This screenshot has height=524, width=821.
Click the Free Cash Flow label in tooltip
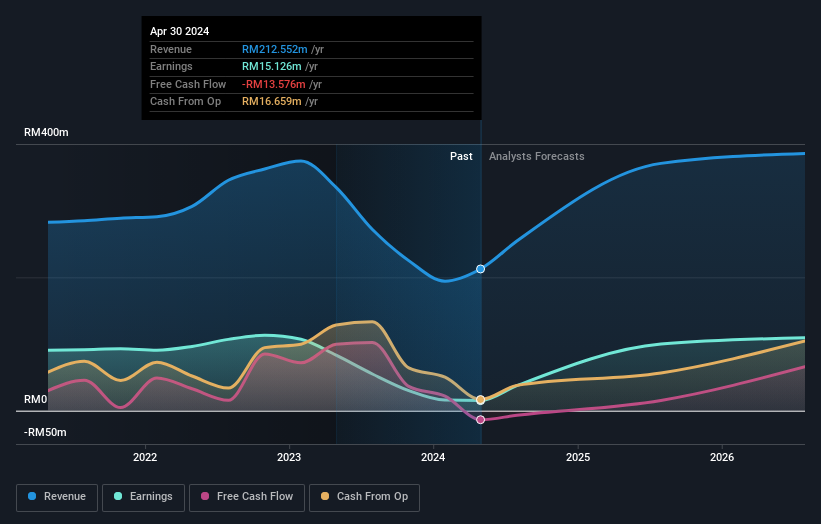[188, 84]
